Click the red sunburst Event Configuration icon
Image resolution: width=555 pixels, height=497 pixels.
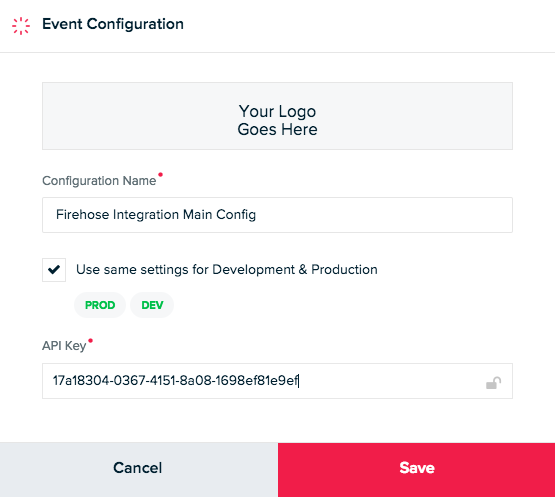click(21, 26)
